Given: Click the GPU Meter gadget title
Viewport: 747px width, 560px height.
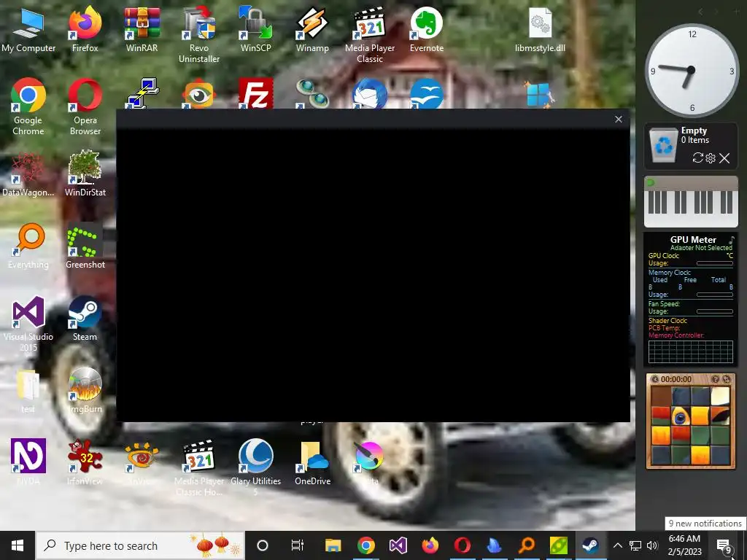Looking at the screenshot, I should pos(693,239).
